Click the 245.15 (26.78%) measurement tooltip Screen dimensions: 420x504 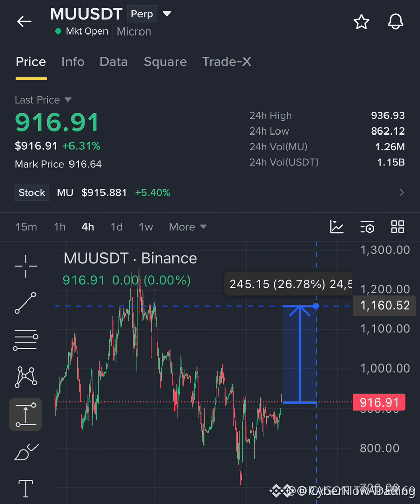click(288, 284)
